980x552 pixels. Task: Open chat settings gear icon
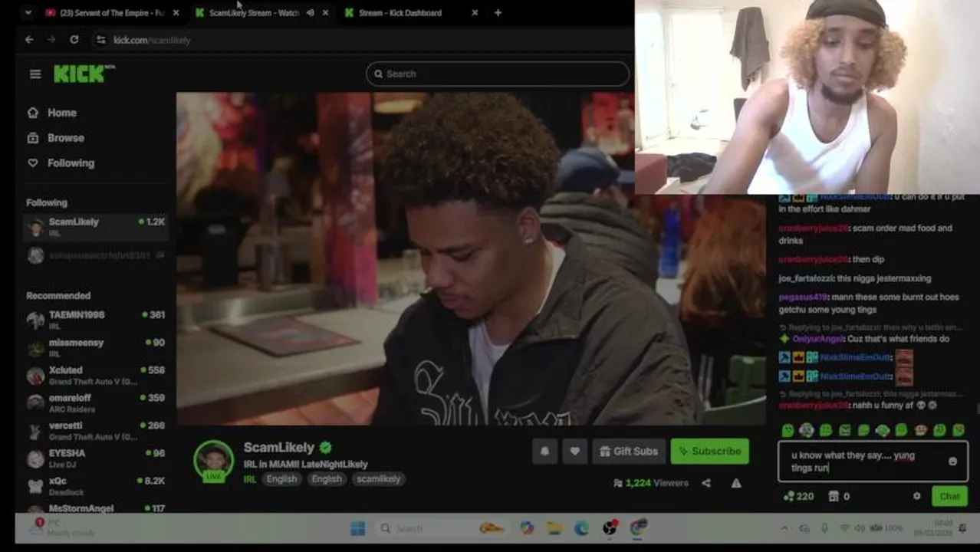click(x=916, y=496)
